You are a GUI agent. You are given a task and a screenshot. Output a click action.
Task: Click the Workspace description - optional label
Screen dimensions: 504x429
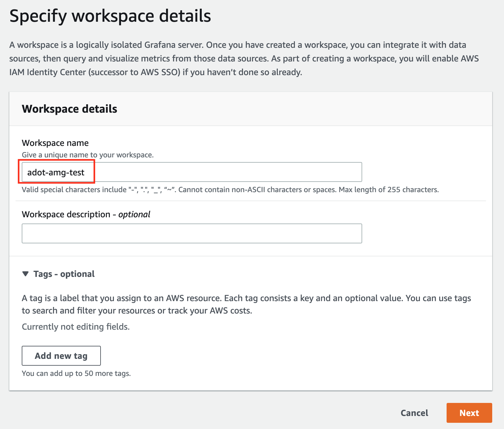click(x=86, y=214)
